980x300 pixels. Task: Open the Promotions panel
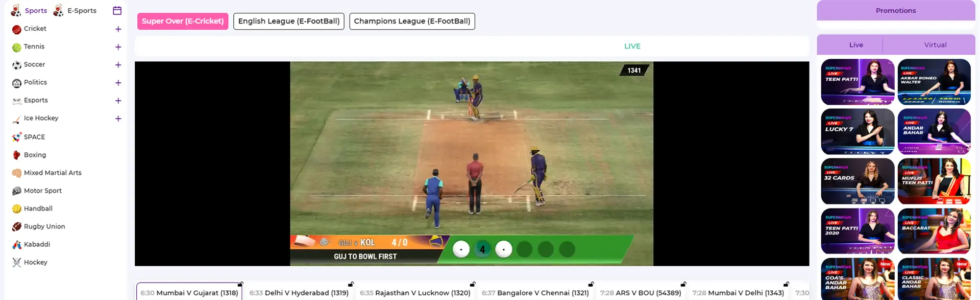coord(895,11)
